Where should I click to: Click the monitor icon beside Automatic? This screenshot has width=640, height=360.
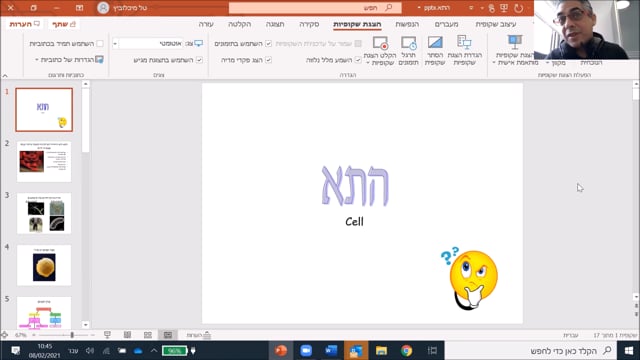pyautogui.click(x=198, y=43)
